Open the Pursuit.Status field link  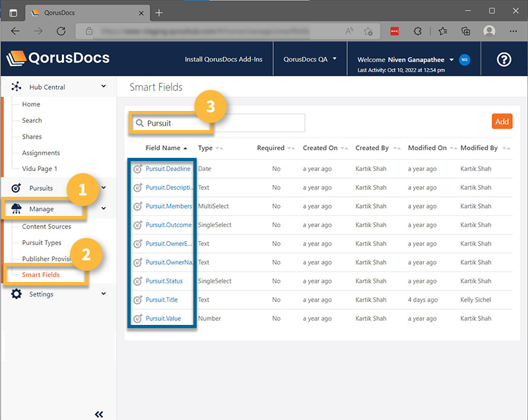[x=164, y=281]
